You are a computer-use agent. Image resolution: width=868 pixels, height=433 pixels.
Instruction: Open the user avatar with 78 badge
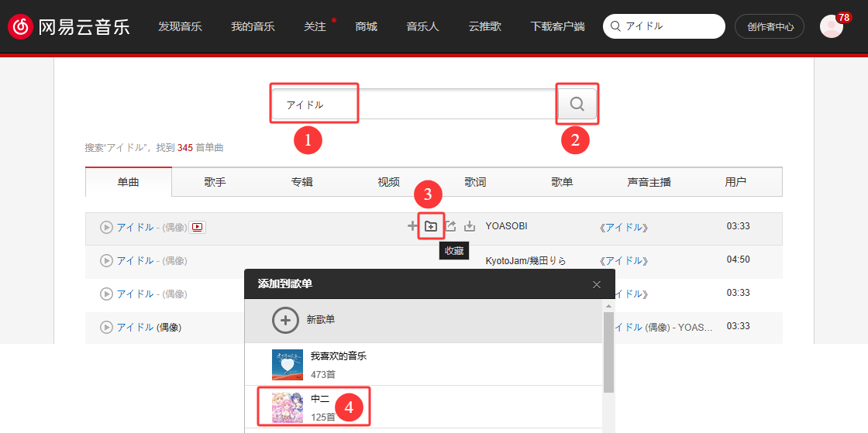(x=832, y=26)
